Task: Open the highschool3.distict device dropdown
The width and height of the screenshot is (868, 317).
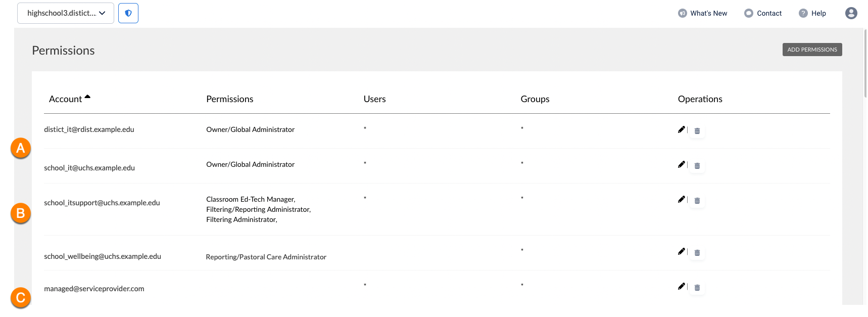Action: 66,13
